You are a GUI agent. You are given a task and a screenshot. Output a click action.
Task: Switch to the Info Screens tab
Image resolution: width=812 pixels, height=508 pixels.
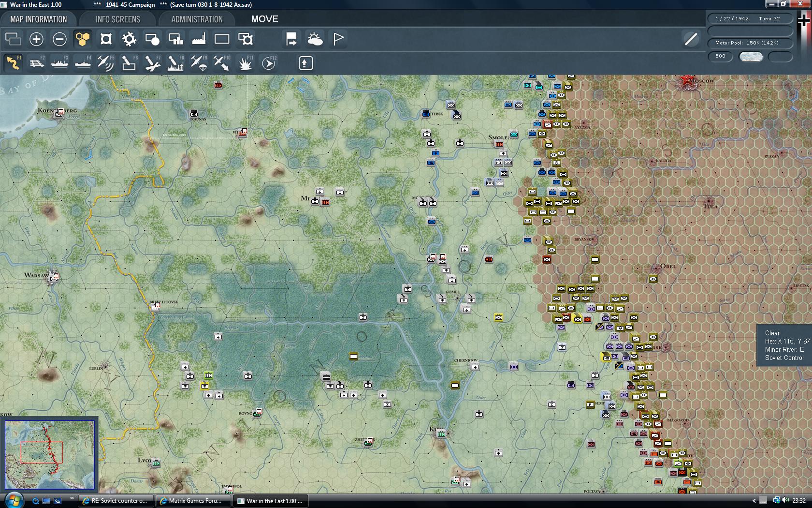coord(118,19)
